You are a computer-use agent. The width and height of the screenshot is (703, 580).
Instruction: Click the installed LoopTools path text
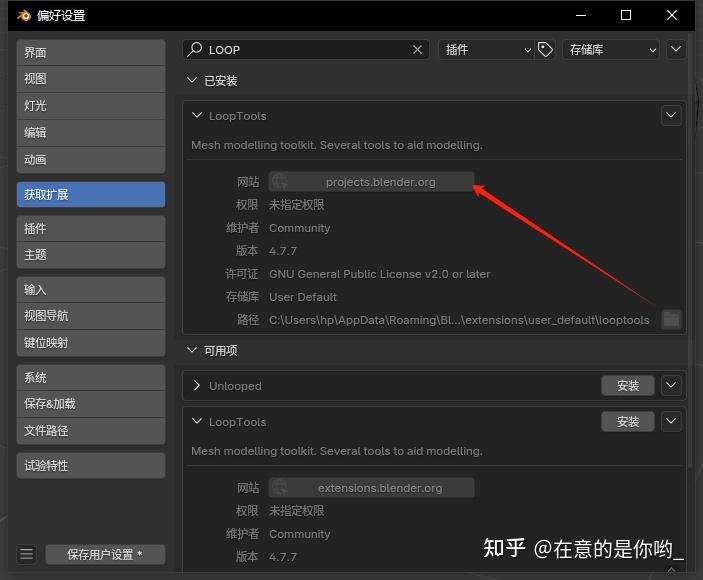(x=459, y=320)
